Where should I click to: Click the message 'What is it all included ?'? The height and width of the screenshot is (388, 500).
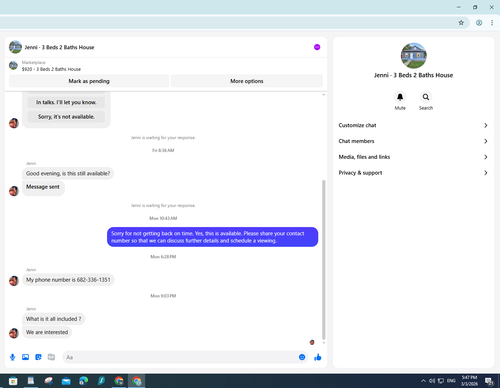(x=54, y=319)
